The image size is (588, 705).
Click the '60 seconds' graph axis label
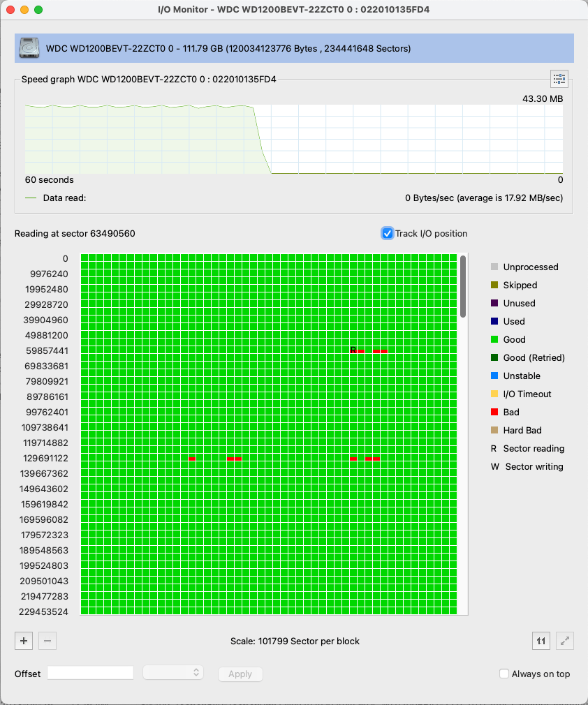(50, 180)
